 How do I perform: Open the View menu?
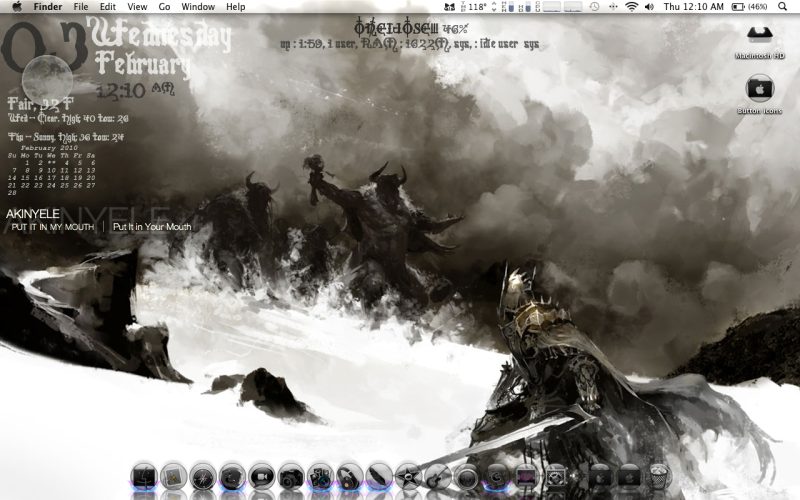(x=137, y=7)
